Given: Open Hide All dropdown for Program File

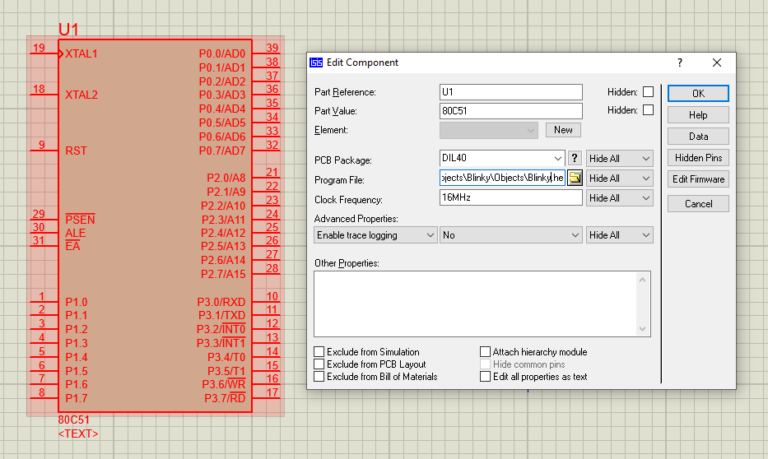Looking at the screenshot, I should tap(619, 178).
